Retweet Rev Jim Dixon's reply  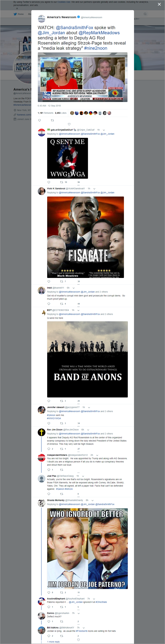[x=62, y=449]
